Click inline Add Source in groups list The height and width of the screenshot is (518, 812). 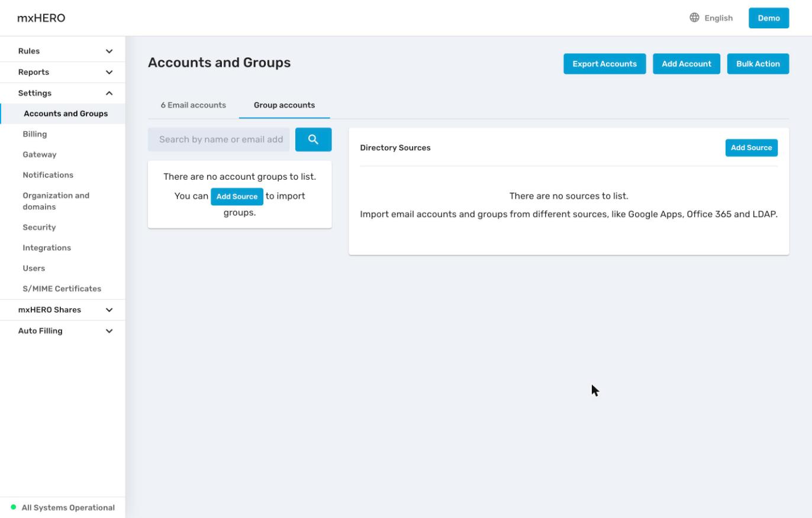[x=237, y=196]
